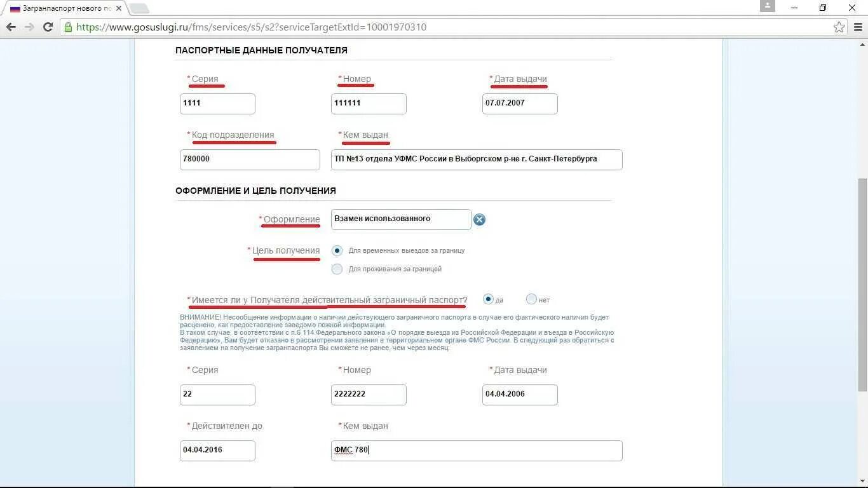Screen dimensions: 868x488
Task: Click foreign passport Номер field 2222222
Action: 369,395
